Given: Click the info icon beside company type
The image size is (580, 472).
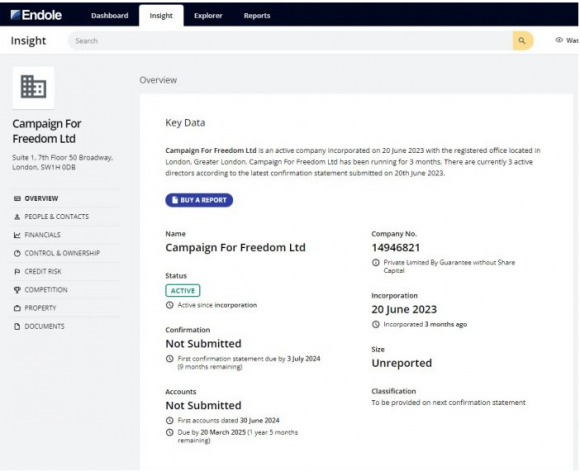Looking at the screenshot, I should click(375, 263).
